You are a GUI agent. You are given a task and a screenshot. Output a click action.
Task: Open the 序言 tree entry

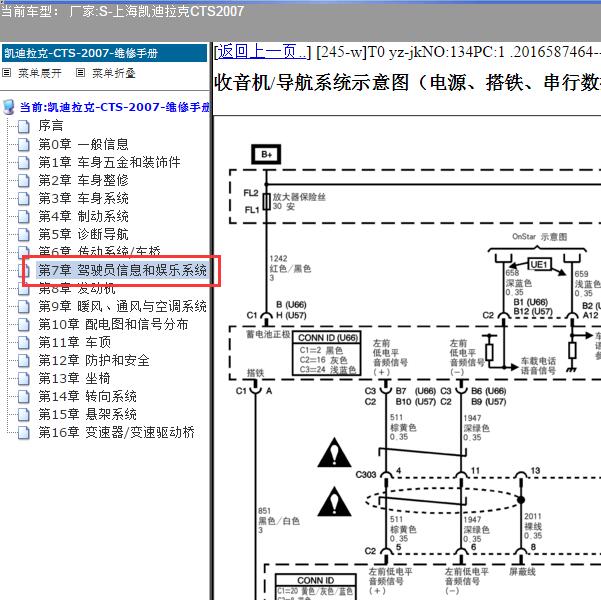tap(51, 126)
